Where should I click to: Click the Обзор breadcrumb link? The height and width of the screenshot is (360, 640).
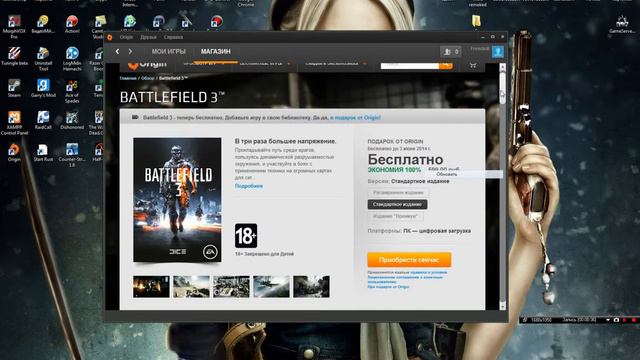pos(148,78)
